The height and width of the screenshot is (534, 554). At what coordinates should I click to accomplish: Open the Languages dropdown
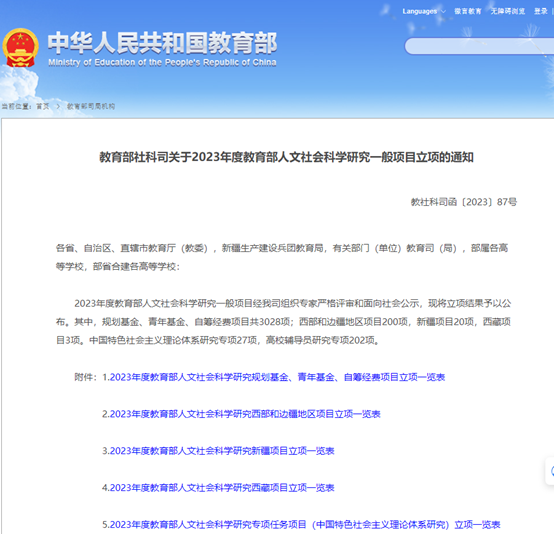[424, 11]
